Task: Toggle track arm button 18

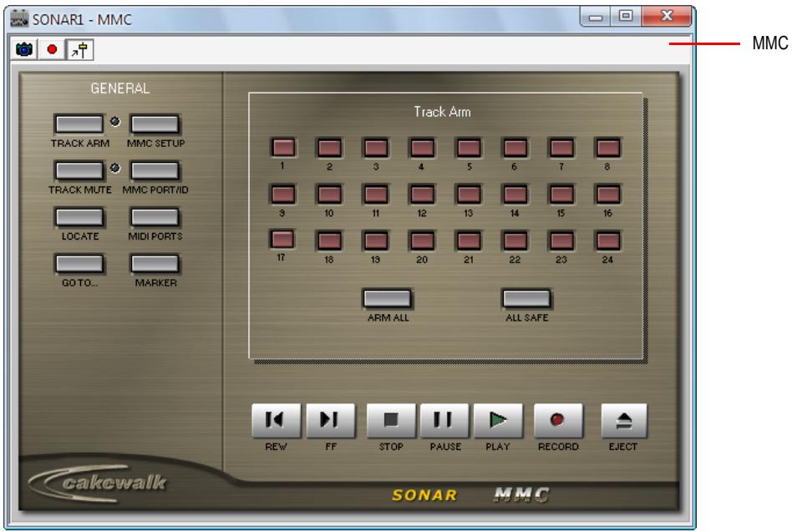Action: pyautogui.click(x=329, y=241)
